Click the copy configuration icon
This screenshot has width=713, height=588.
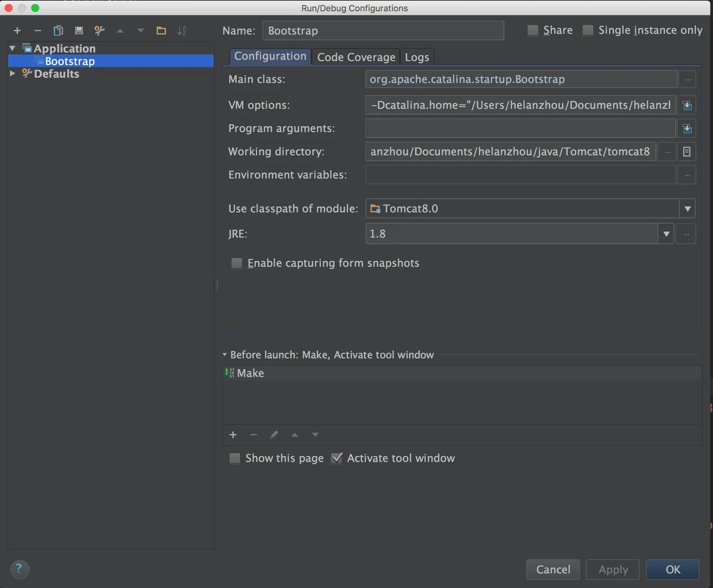[59, 31]
